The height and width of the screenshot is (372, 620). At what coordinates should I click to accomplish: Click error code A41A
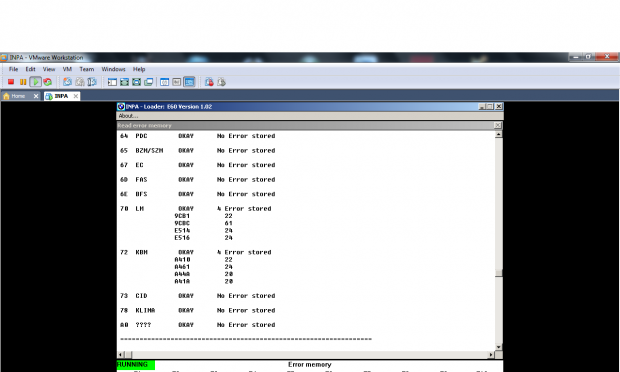(x=182, y=281)
